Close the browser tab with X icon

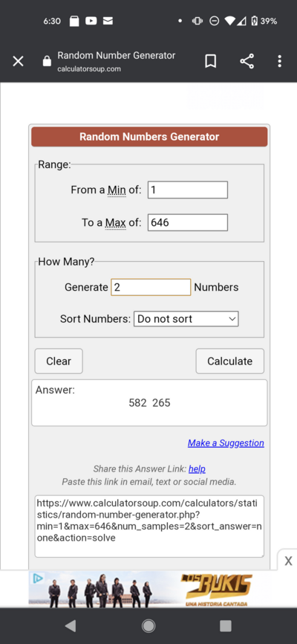pyautogui.click(x=18, y=62)
